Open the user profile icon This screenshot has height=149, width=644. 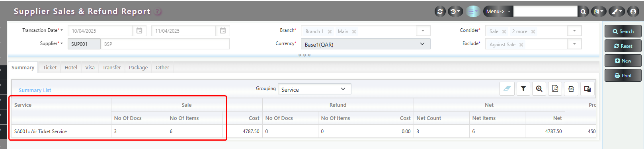633,12
